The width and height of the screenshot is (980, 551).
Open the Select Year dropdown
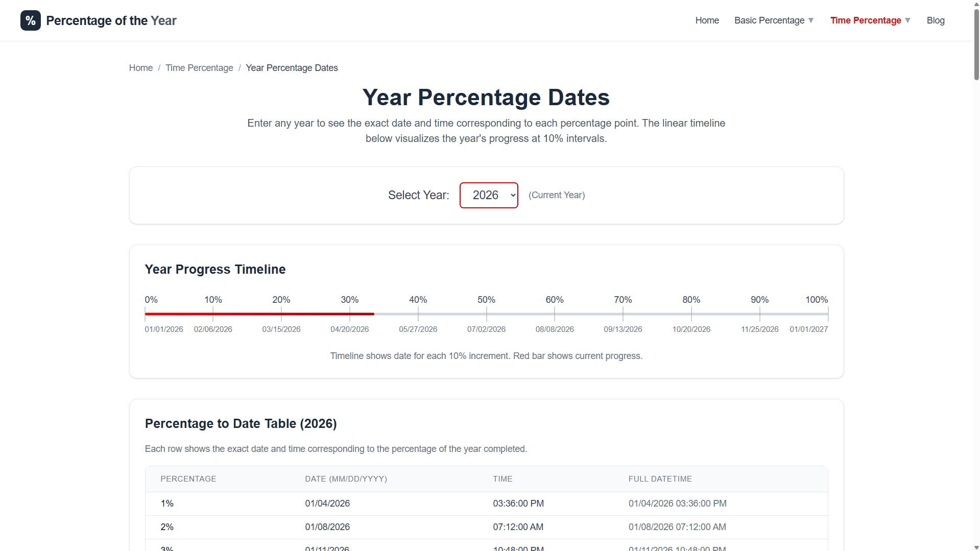(x=489, y=195)
